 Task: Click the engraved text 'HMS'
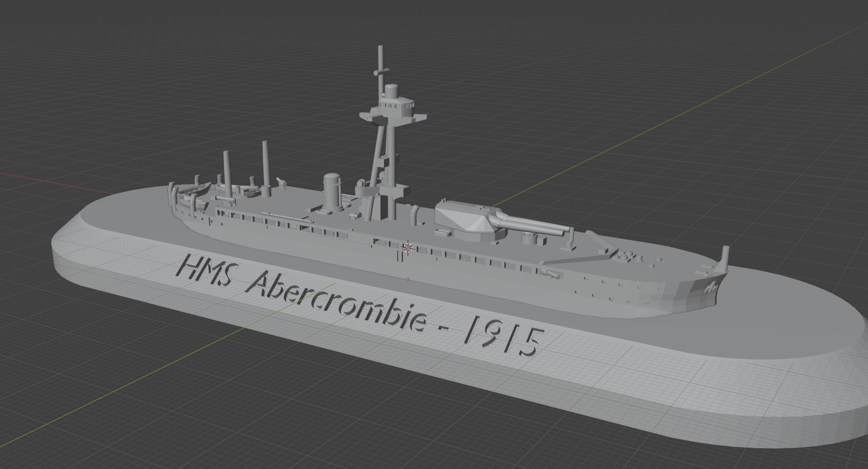206,271
